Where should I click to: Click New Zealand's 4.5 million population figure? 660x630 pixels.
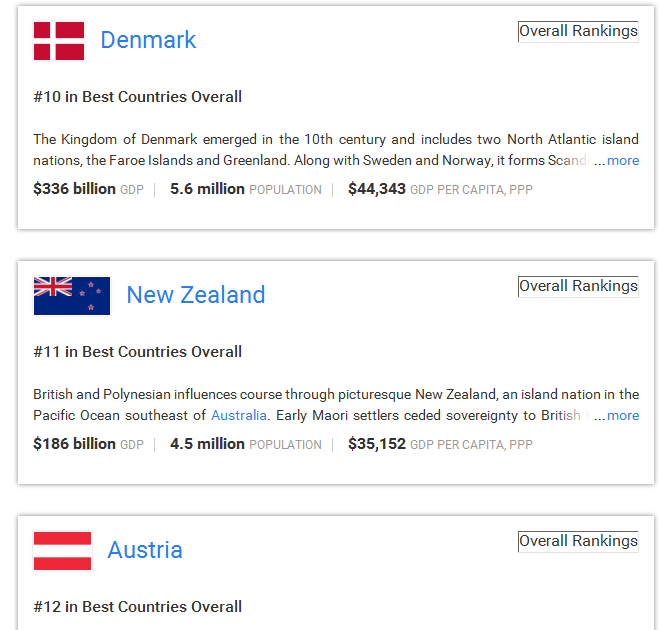point(207,444)
